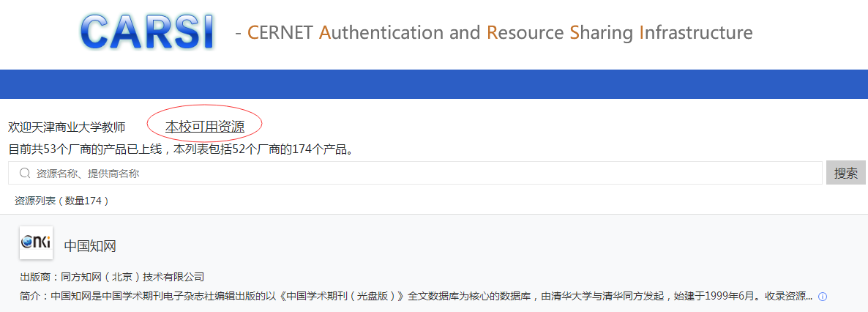868x312 pixels.
Task: Open the 本校可用资源 link
Action: 205,127
